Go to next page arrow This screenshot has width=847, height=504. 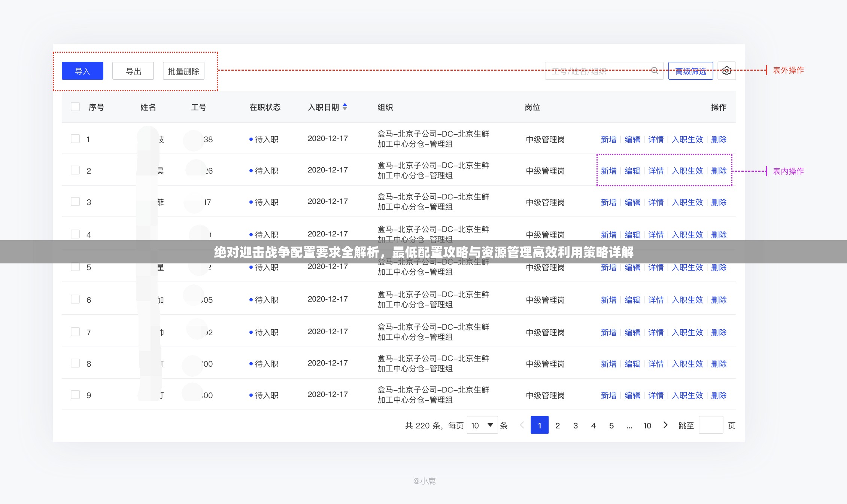pos(665,425)
